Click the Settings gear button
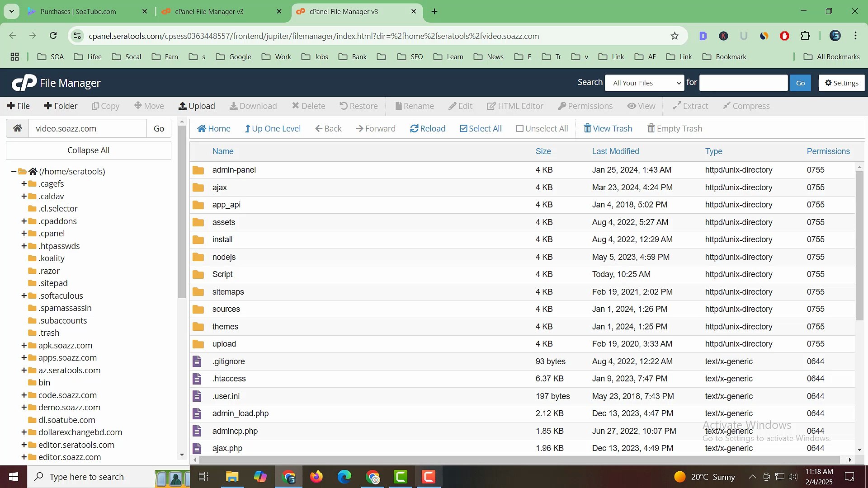Viewport: 868px width, 488px height. point(841,83)
